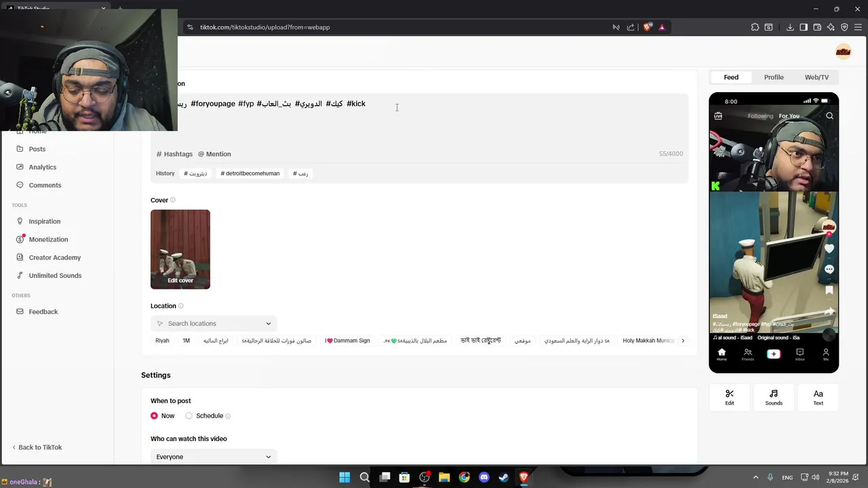The width and height of the screenshot is (868, 488).
Task: Click the profile avatar at top right
Action: click(843, 52)
